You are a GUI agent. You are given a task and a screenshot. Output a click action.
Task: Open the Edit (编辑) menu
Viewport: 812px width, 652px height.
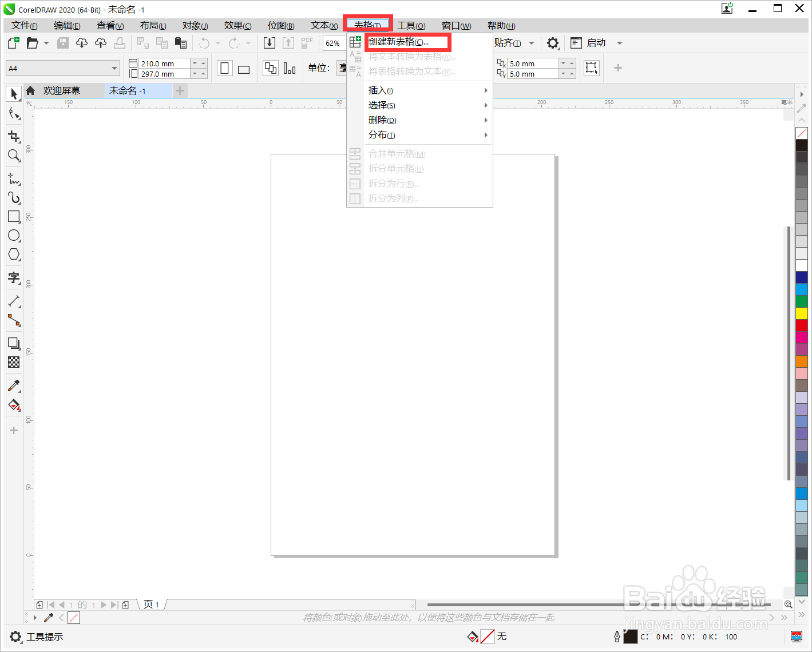(x=67, y=26)
